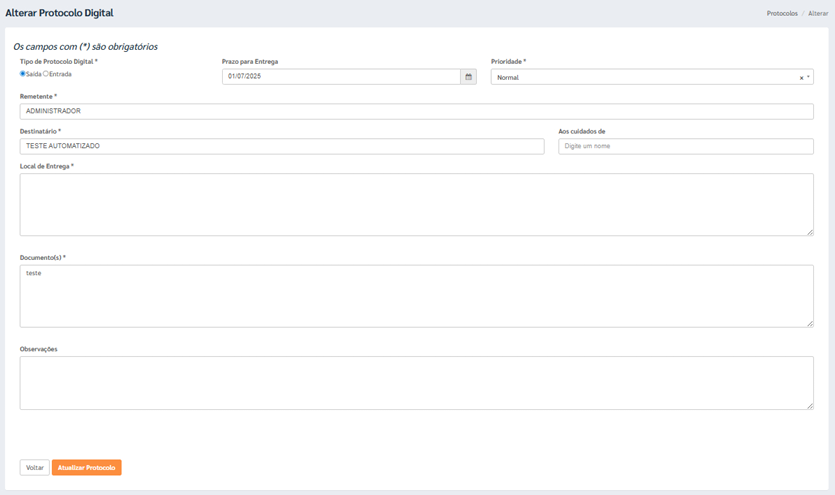Select the Entrada protocol type
This screenshot has height=495, width=835.
pos(46,74)
